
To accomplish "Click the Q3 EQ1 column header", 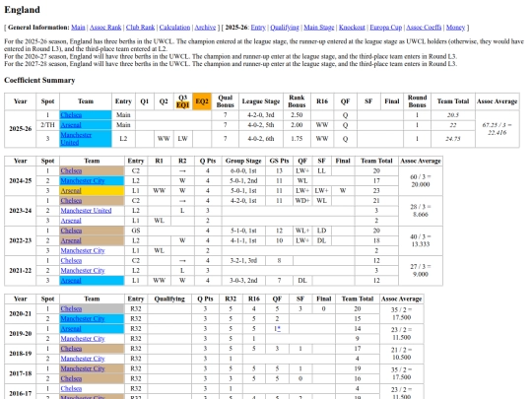I will 182,101.
